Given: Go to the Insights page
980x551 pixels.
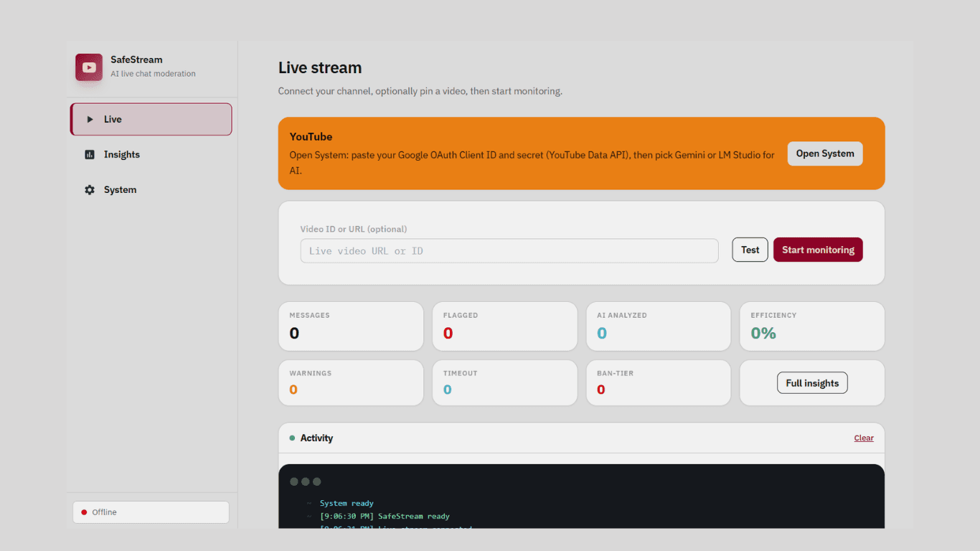Looking at the screenshot, I should 151,154.
